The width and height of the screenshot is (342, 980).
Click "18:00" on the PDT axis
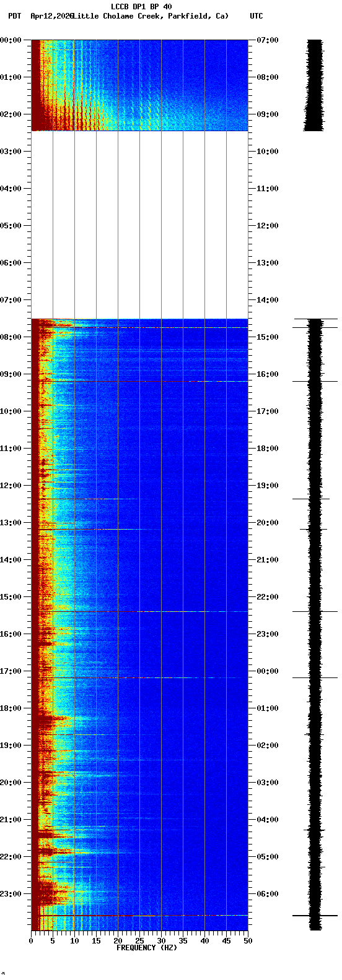(x=10, y=708)
